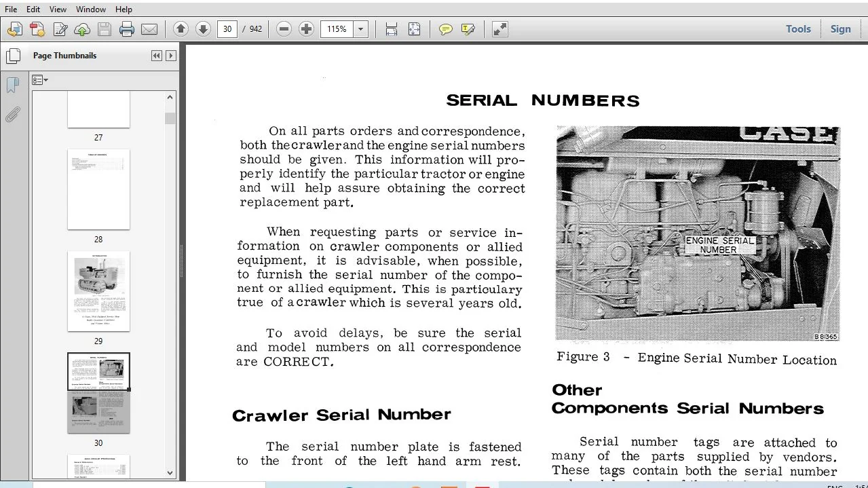This screenshot has width=868, height=488.
Task: Click the page number field showing 30
Action: click(x=227, y=29)
